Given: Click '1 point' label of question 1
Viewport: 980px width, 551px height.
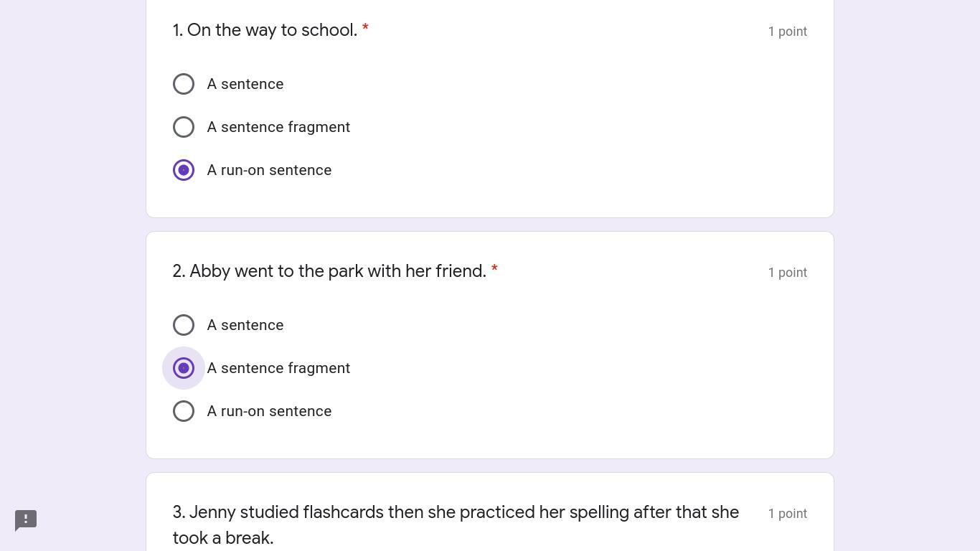Looking at the screenshot, I should 787,32.
